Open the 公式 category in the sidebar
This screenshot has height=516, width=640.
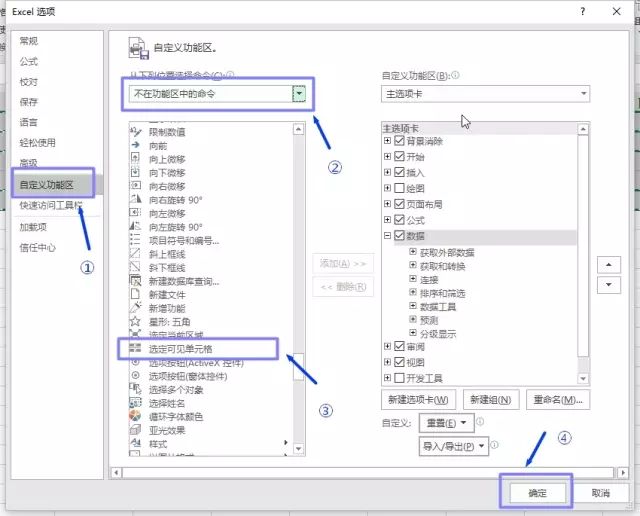point(29,61)
